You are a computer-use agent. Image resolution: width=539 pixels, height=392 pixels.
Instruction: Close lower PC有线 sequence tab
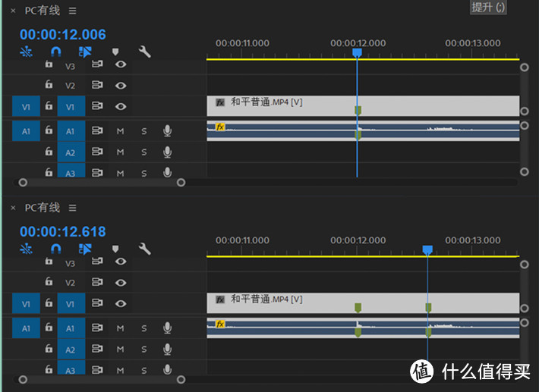13,208
